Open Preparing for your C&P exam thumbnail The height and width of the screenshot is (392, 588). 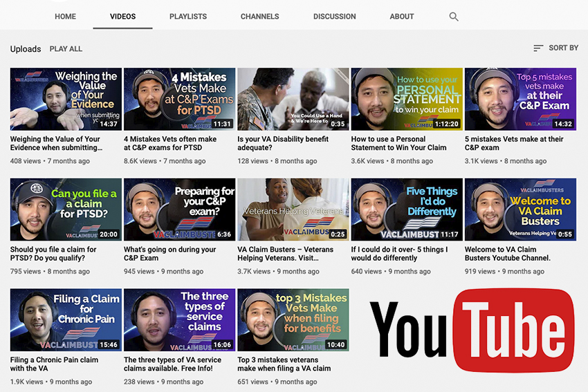pos(180,209)
